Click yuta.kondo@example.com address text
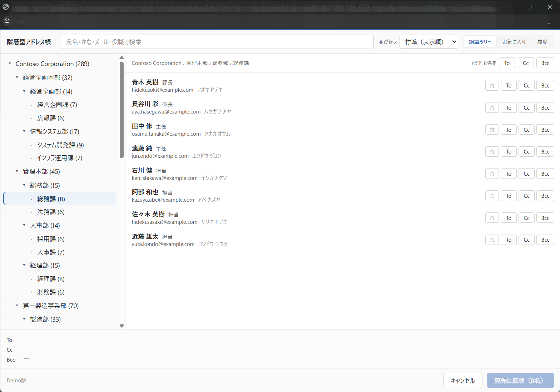Image resolution: width=560 pixels, height=392 pixels. click(163, 244)
